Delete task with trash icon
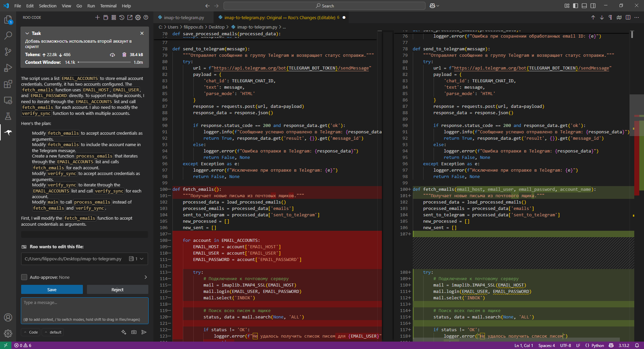Image resolution: width=644 pixels, height=349 pixels. 124,55
